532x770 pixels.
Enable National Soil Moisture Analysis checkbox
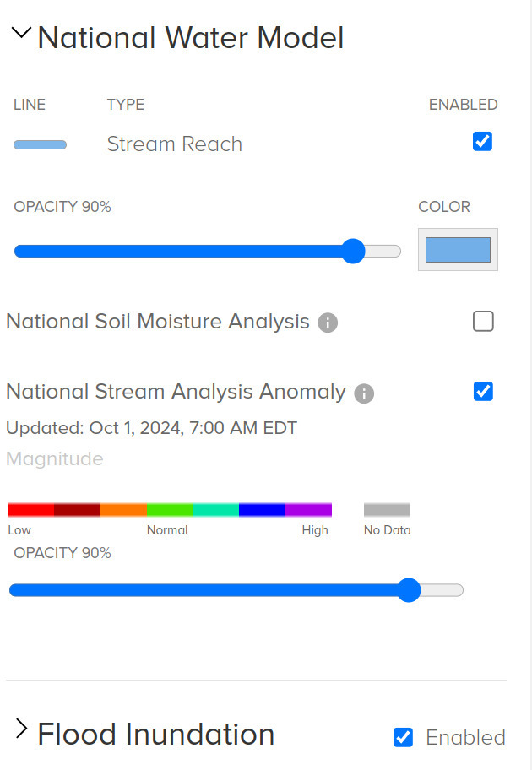[x=483, y=322]
